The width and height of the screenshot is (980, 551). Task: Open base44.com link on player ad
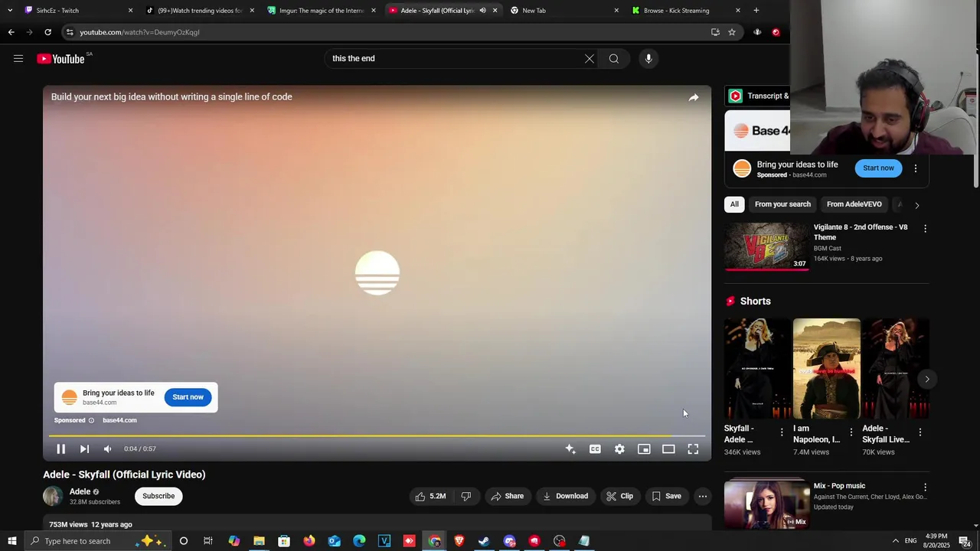click(x=119, y=420)
